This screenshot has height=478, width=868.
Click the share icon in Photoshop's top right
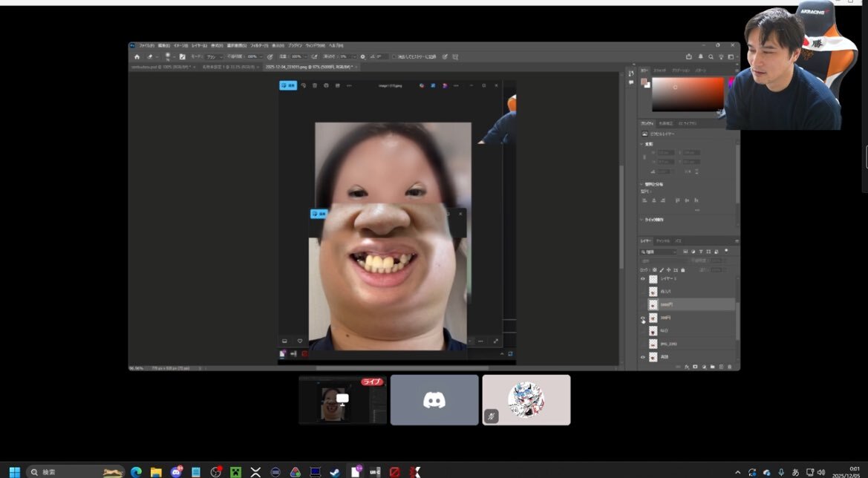(x=689, y=56)
